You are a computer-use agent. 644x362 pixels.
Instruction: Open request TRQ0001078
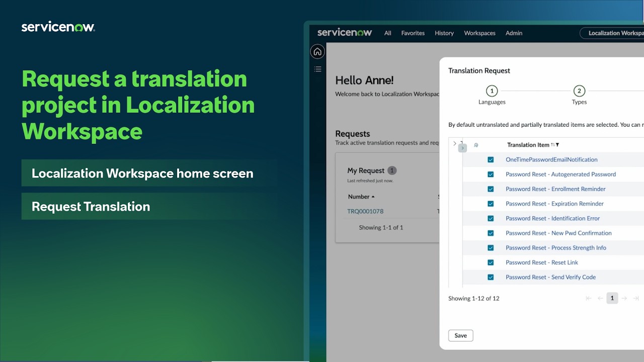point(365,211)
